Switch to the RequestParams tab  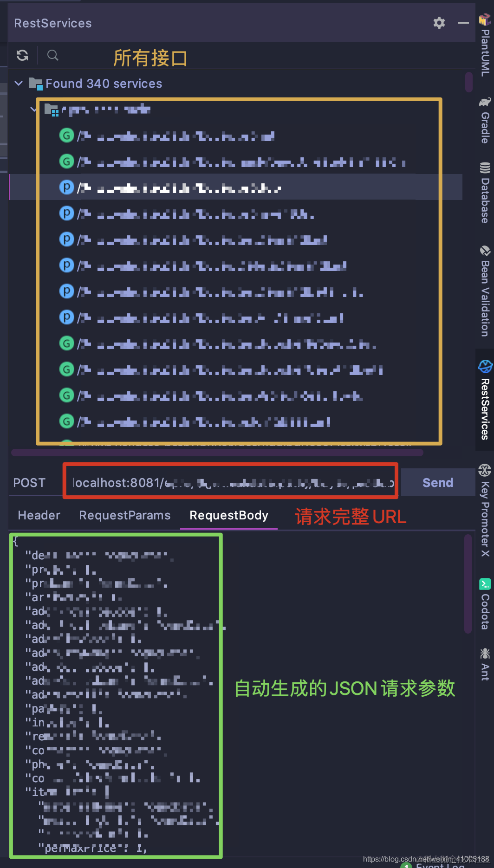(125, 515)
